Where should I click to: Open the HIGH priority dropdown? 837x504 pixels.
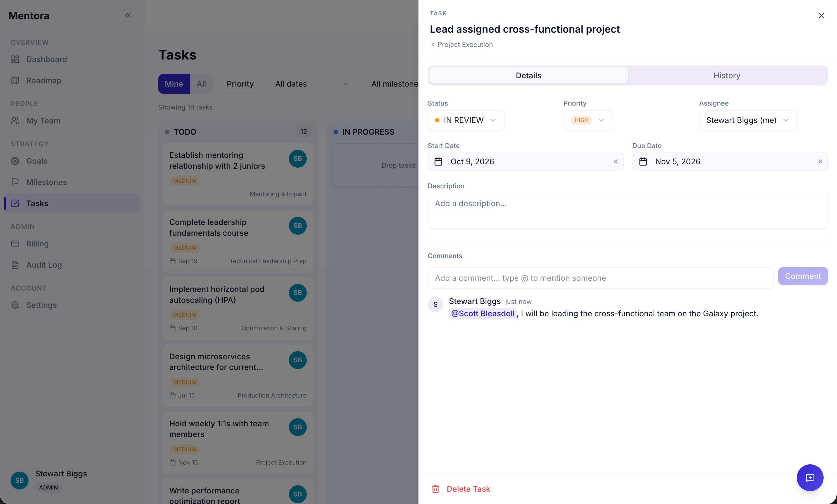588,120
